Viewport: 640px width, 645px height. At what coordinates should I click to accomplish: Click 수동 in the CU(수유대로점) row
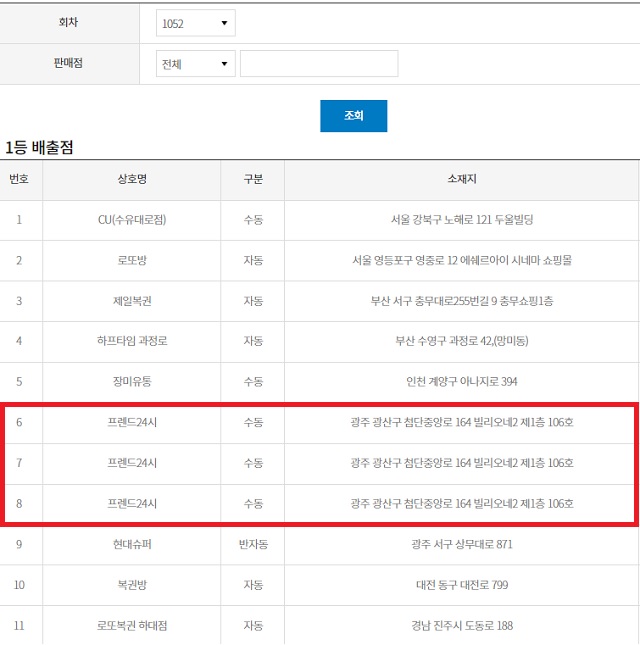pyautogui.click(x=253, y=220)
